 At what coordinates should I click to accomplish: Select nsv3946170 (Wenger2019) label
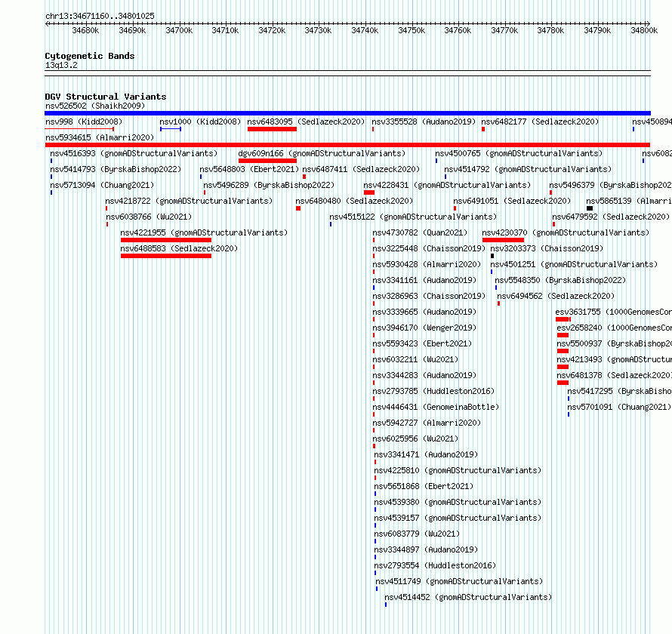(x=424, y=328)
